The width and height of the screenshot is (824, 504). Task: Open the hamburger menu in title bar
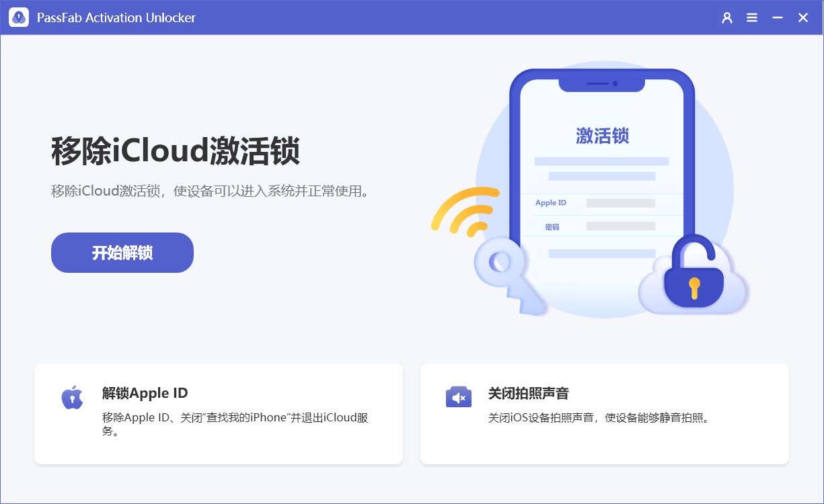tap(752, 18)
